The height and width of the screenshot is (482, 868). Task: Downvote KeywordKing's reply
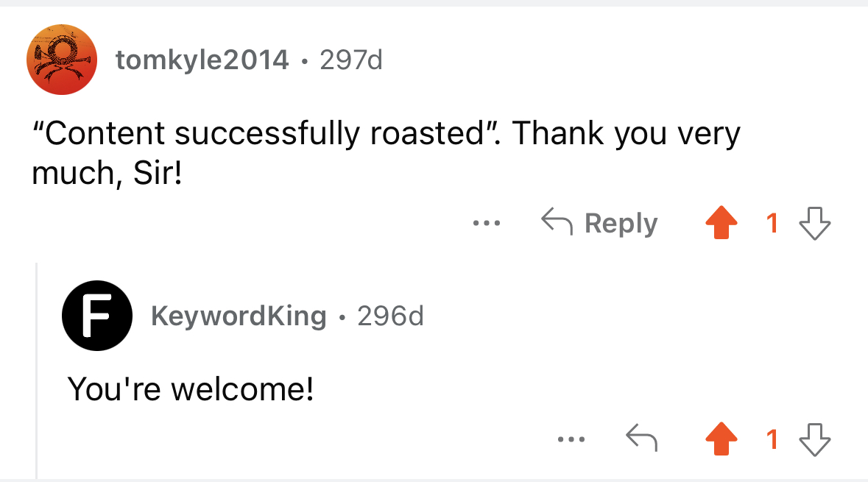815,439
